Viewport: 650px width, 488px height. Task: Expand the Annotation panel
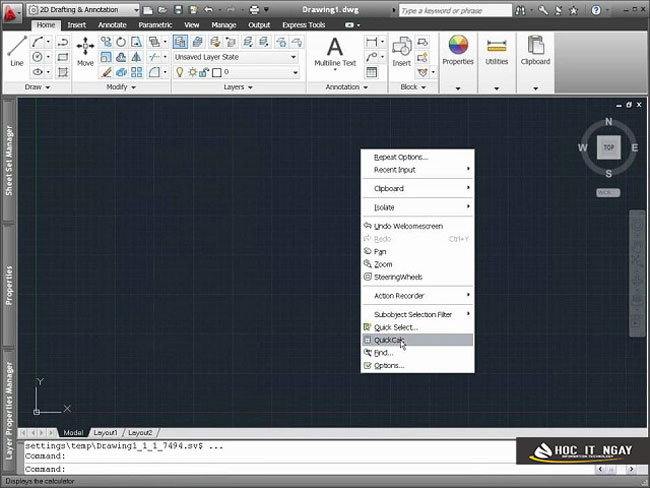347,87
